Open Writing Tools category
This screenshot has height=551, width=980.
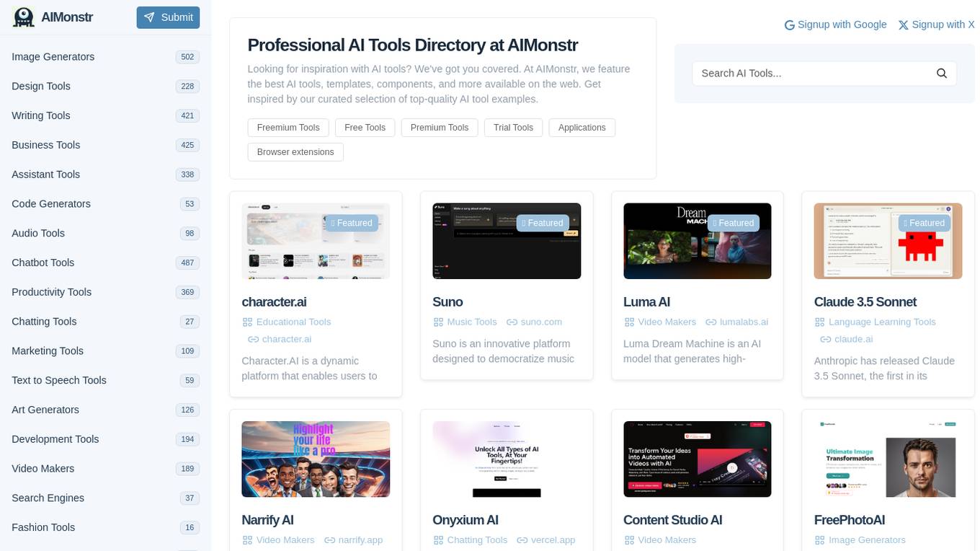click(105, 116)
